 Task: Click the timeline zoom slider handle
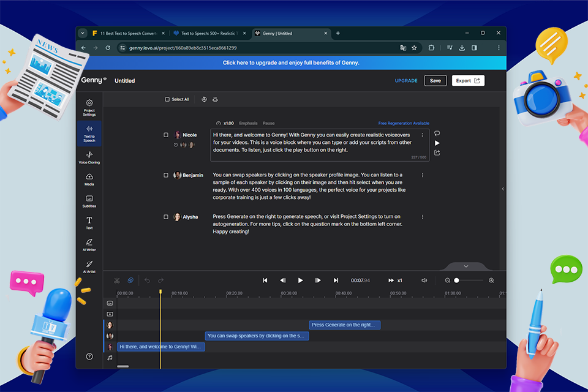point(456,281)
